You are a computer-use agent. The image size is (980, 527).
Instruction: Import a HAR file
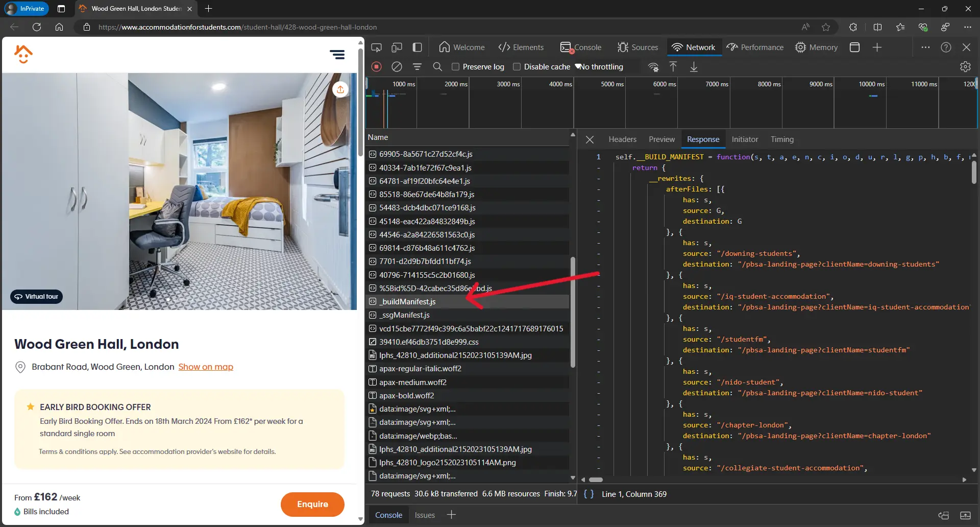pyautogui.click(x=673, y=67)
